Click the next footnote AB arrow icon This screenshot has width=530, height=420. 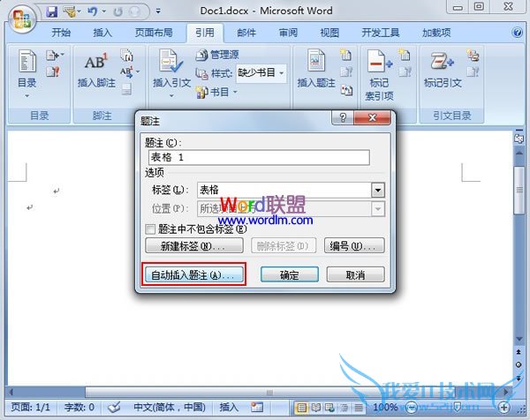click(126, 72)
